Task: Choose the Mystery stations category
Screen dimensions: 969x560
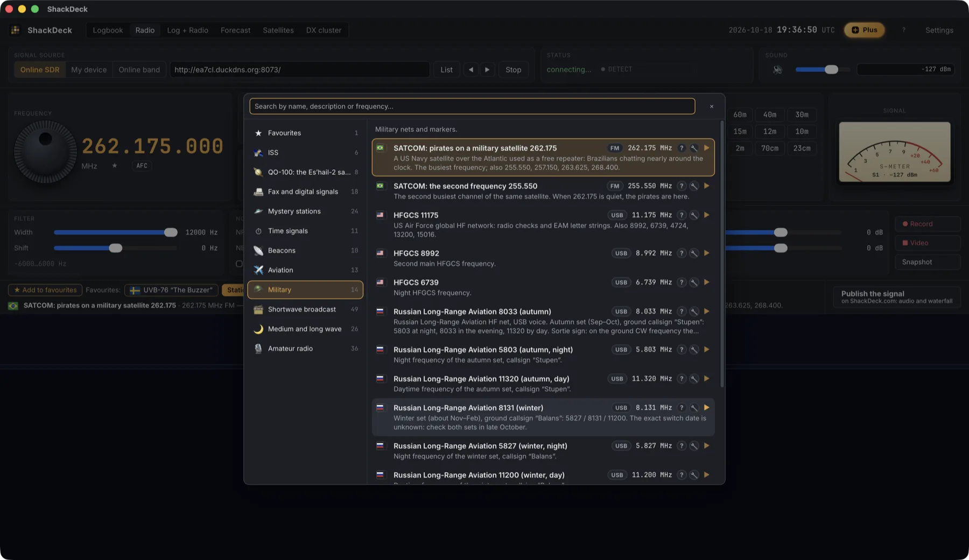Action: pos(305,211)
